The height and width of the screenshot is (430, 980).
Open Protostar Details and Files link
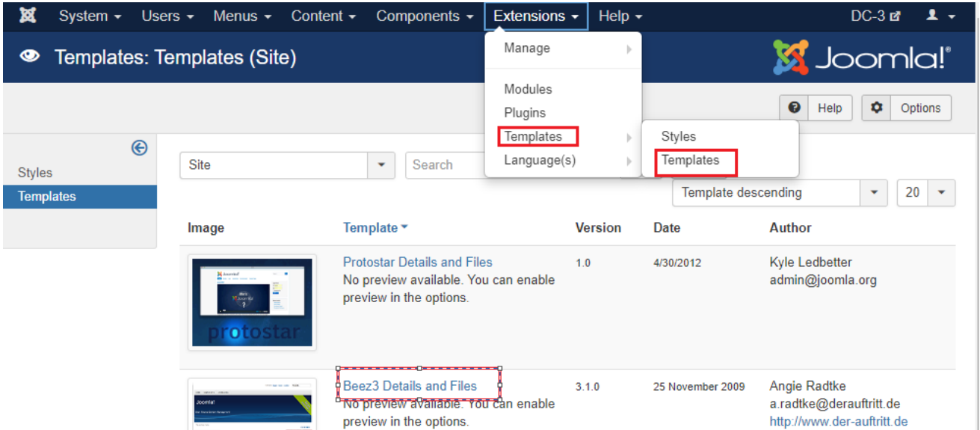click(x=418, y=262)
